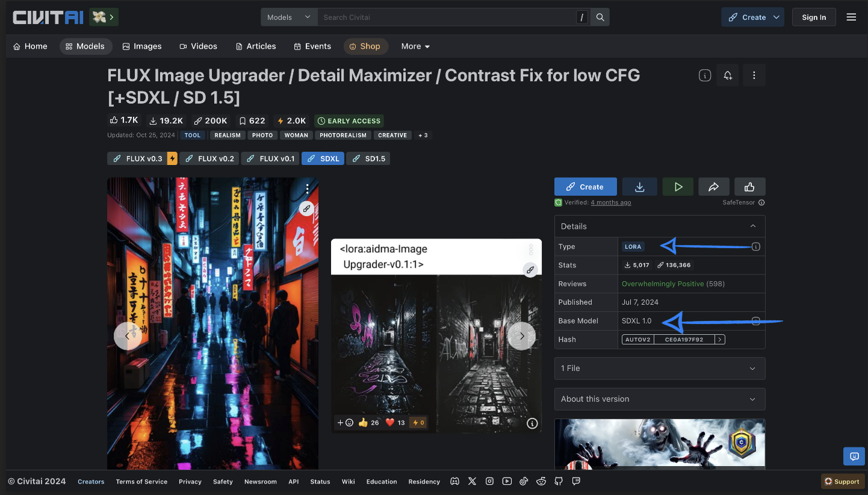Open the Models search category dropdown
The height and width of the screenshot is (495, 868).
tap(289, 17)
